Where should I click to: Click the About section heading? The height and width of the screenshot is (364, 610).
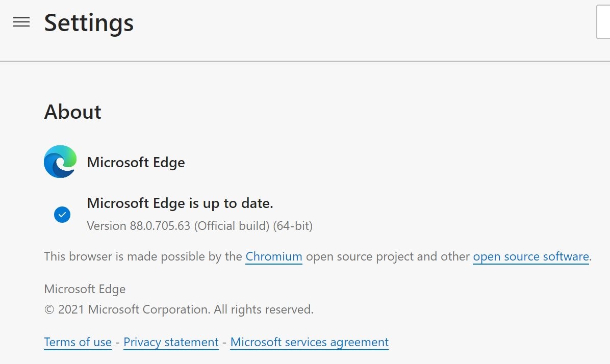pyautogui.click(x=73, y=112)
